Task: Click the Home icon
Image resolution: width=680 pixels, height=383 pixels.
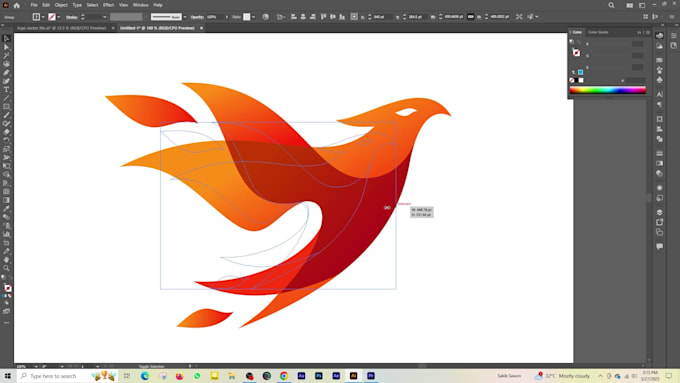Action: [x=16, y=5]
